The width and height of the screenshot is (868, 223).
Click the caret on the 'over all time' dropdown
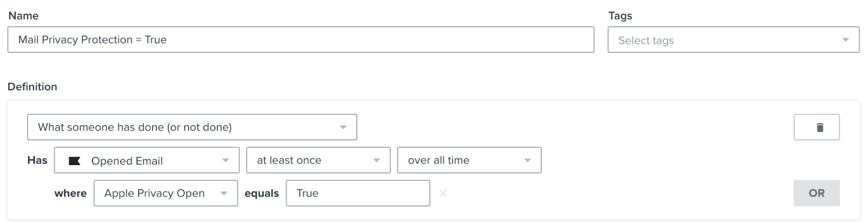click(527, 161)
